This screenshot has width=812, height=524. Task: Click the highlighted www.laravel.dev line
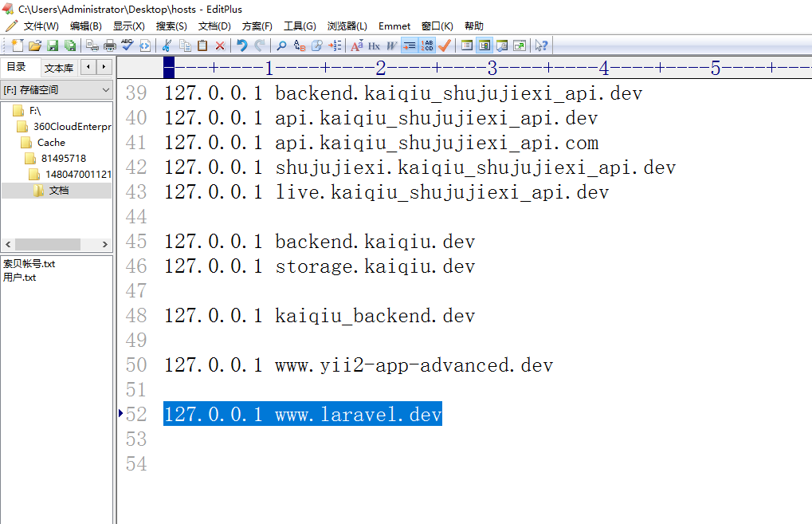click(303, 414)
